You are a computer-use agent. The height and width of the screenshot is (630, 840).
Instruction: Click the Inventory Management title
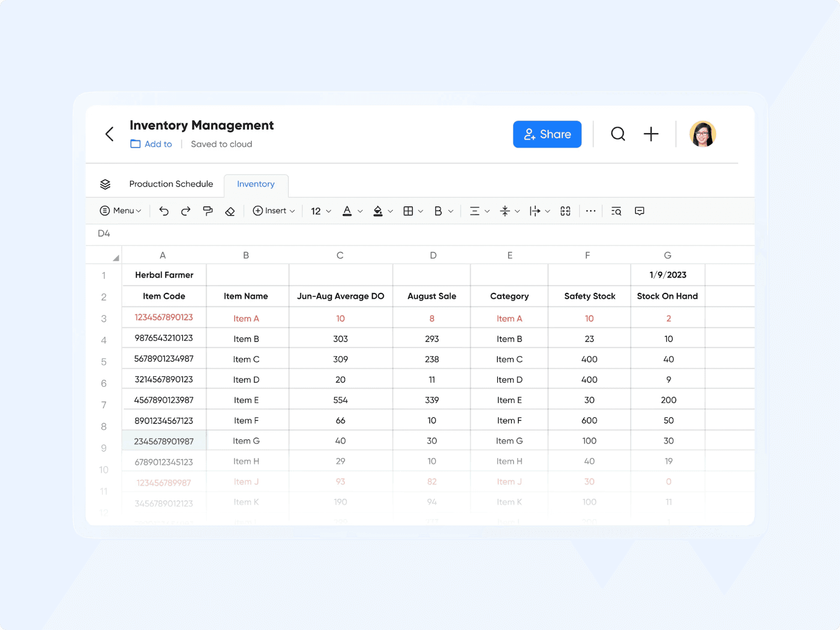[x=202, y=125]
